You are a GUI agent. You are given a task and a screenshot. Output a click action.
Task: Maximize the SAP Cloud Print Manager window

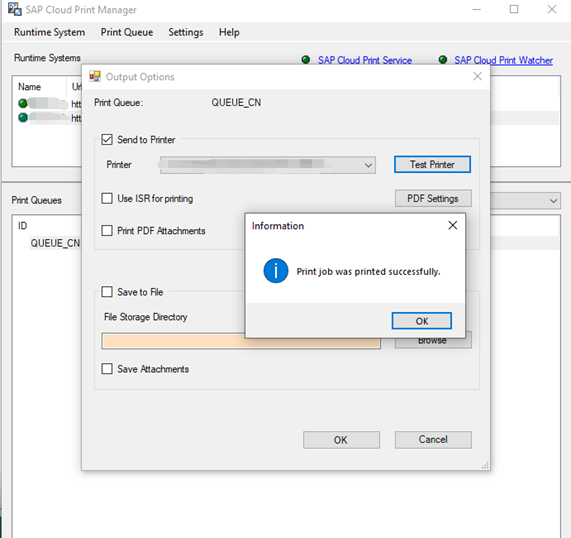(x=514, y=9)
